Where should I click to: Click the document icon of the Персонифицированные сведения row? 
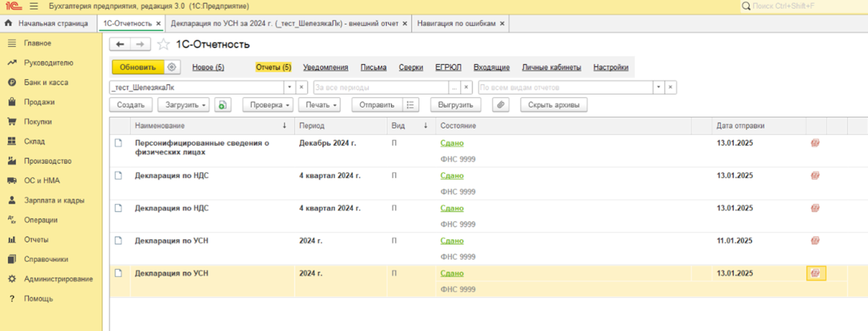[119, 143]
